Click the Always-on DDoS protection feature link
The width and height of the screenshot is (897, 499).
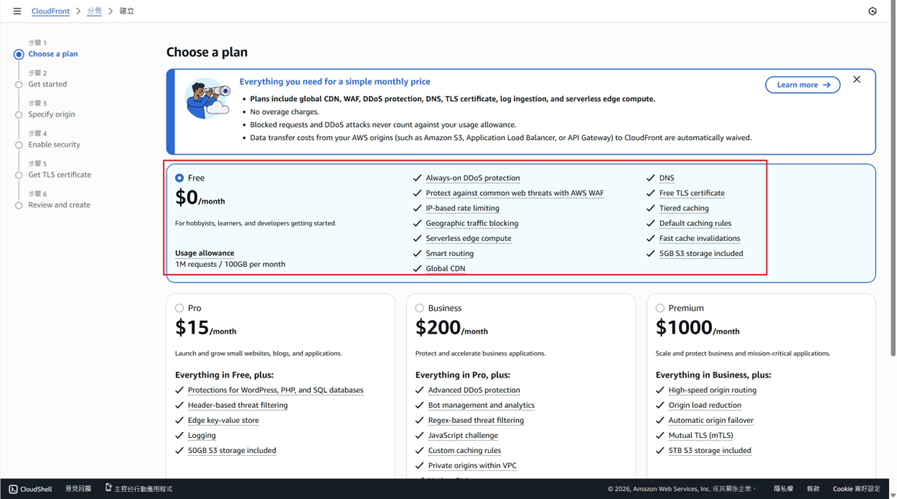point(472,178)
